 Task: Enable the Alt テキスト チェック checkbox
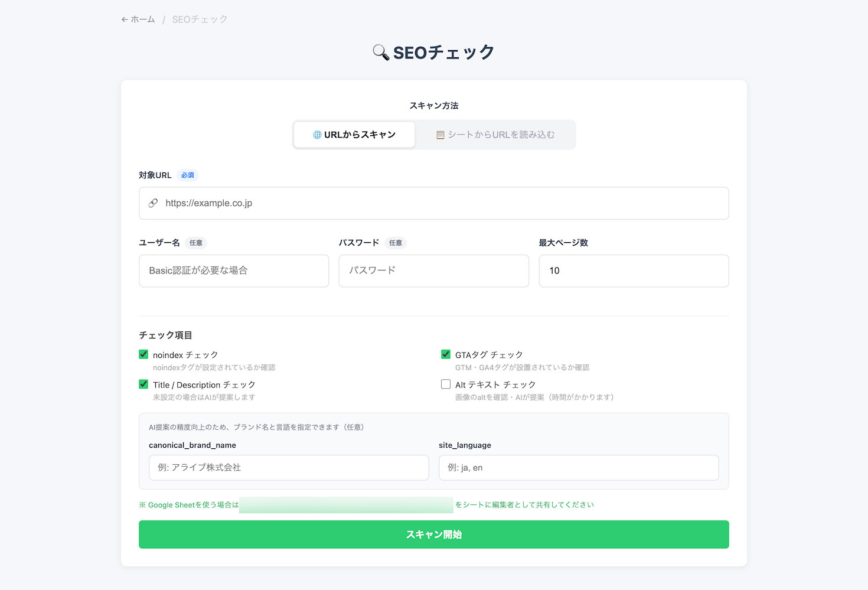click(446, 384)
